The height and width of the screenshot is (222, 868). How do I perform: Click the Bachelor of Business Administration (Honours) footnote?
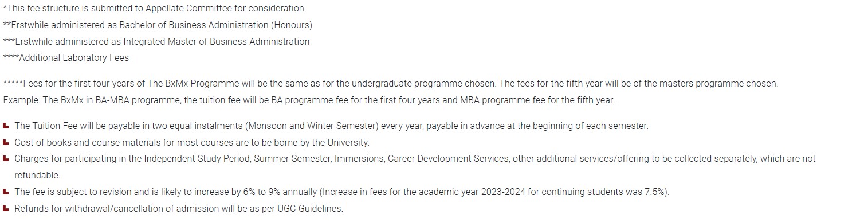point(158,25)
